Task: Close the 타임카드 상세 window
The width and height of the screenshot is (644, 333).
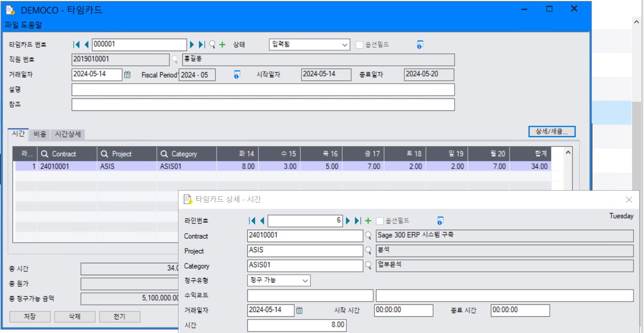Action: [x=629, y=200]
